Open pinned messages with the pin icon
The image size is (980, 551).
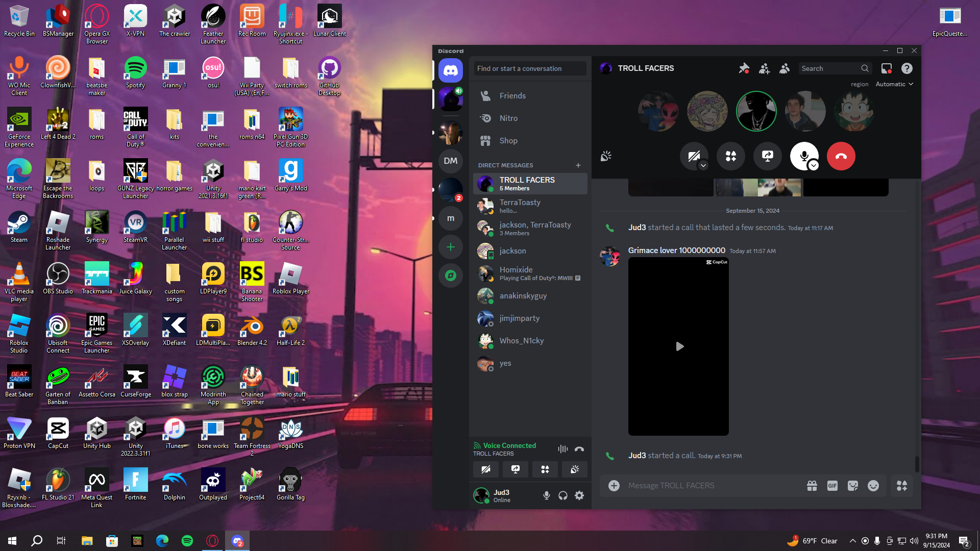coord(744,68)
